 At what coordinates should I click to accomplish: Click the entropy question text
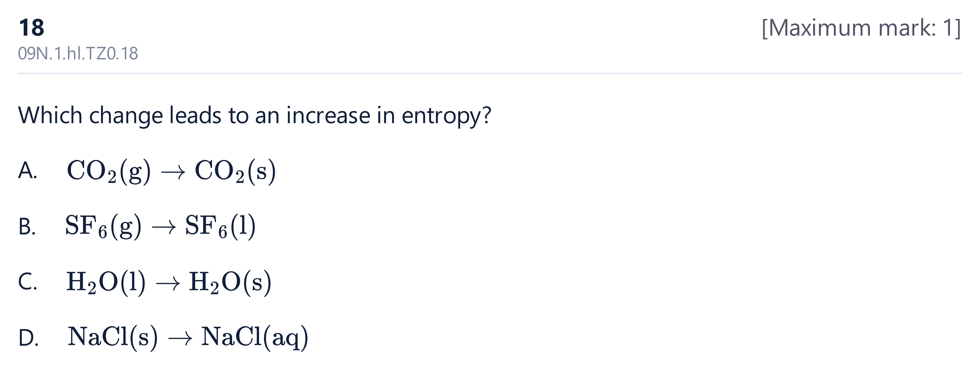254,115
